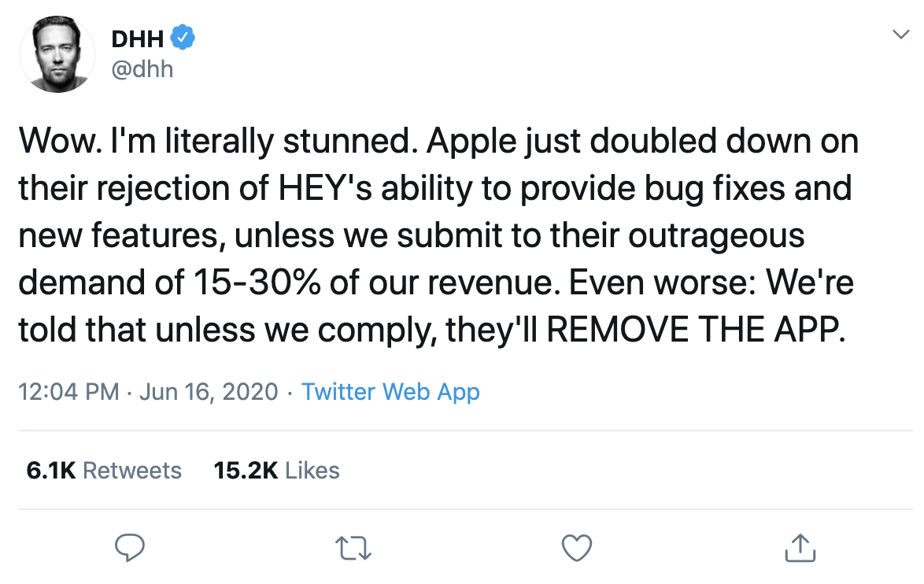Click the 12:04 PM timestamp
The height and width of the screenshot is (584, 924).
(x=69, y=391)
